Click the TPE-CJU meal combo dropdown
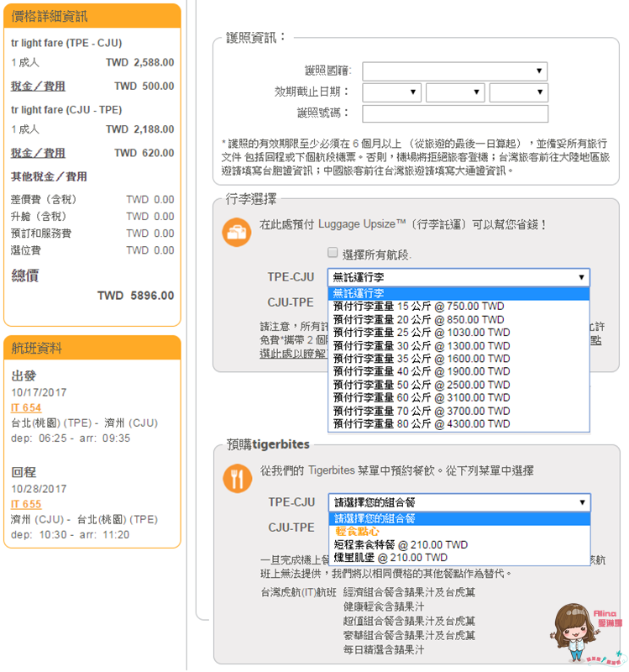629x672 pixels. tap(459, 502)
